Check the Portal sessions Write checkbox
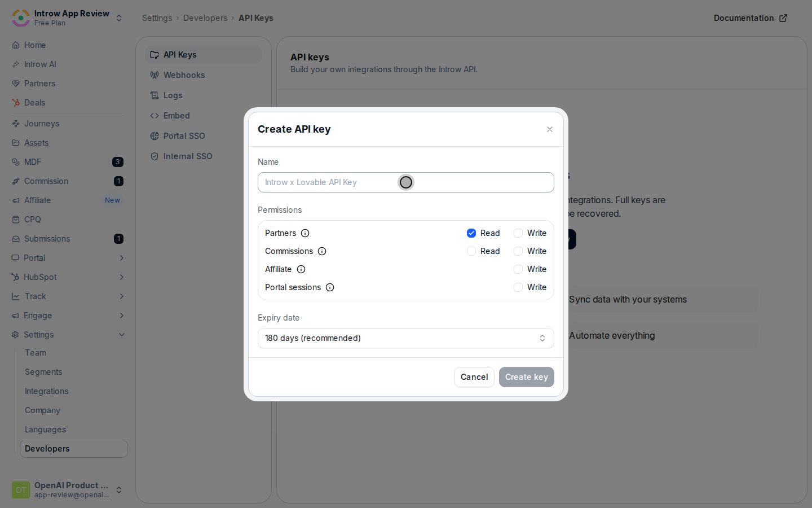 click(x=518, y=287)
